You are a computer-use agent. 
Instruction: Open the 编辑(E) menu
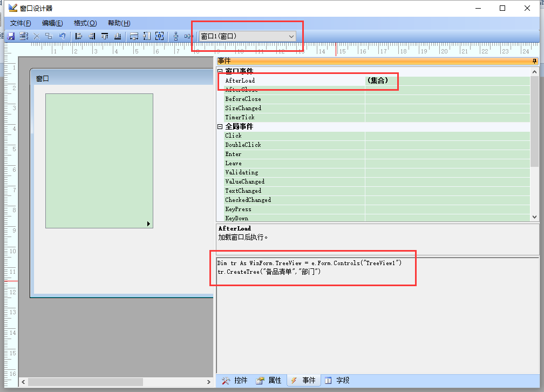pyautogui.click(x=52, y=23)
